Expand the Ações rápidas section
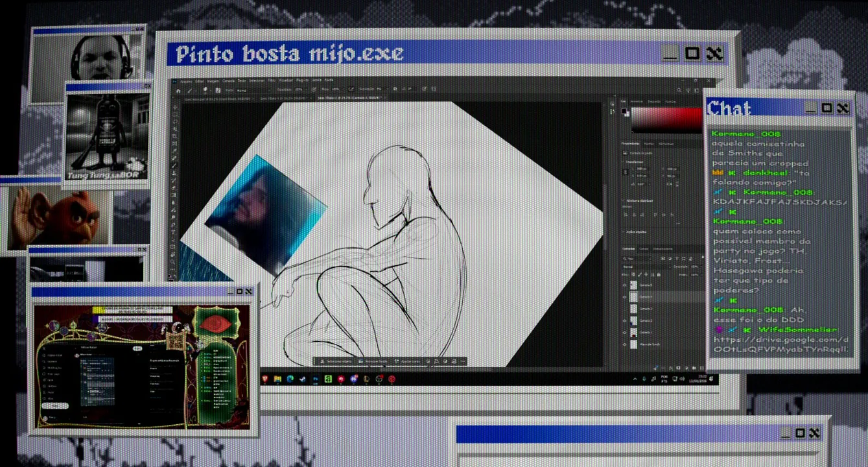The image size is (868, 467). [624, 231]
